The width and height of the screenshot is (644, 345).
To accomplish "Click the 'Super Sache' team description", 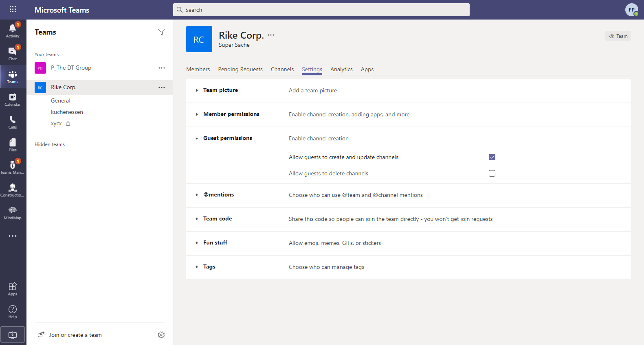I will coord(234,45).
